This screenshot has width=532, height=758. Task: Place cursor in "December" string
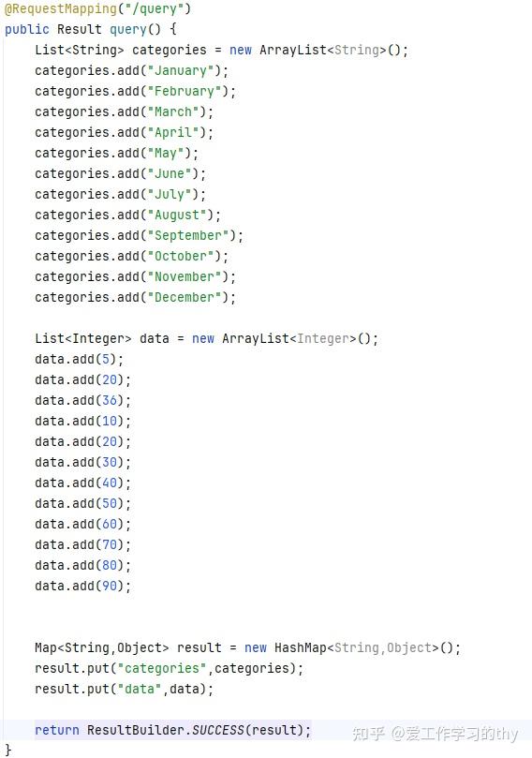pyautogui.click(x=185, y=297)
